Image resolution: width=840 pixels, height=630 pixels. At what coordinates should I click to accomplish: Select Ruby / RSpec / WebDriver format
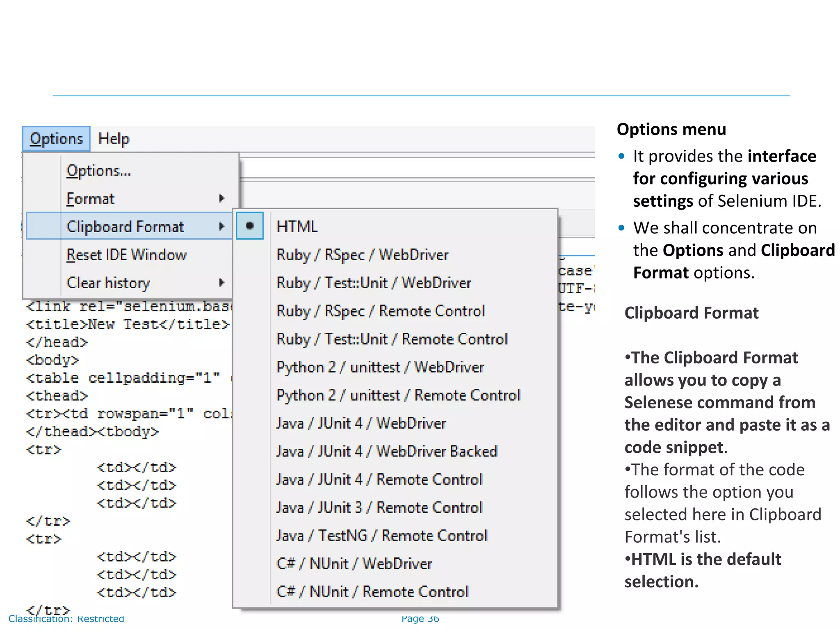pos(362,255)
